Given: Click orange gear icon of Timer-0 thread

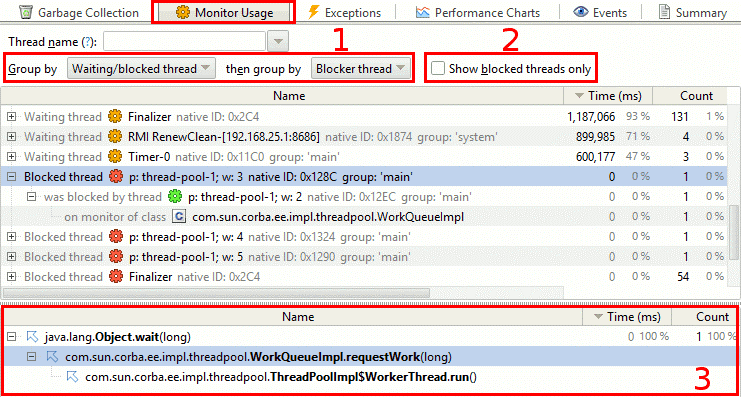Looking at the screenshot, I should [115, 156].
